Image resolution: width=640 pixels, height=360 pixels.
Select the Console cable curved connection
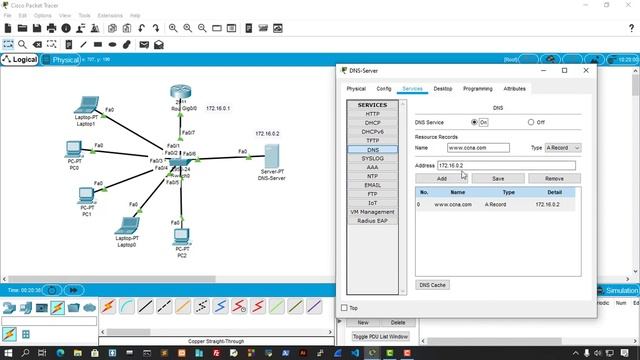127,307
